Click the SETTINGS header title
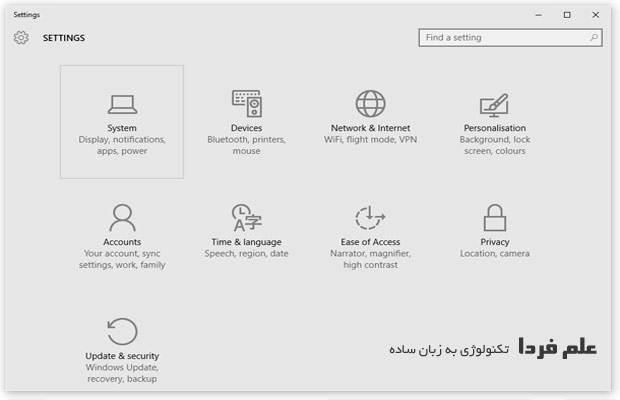The width and height of the screenshot is (620, 400). point(64,38)
